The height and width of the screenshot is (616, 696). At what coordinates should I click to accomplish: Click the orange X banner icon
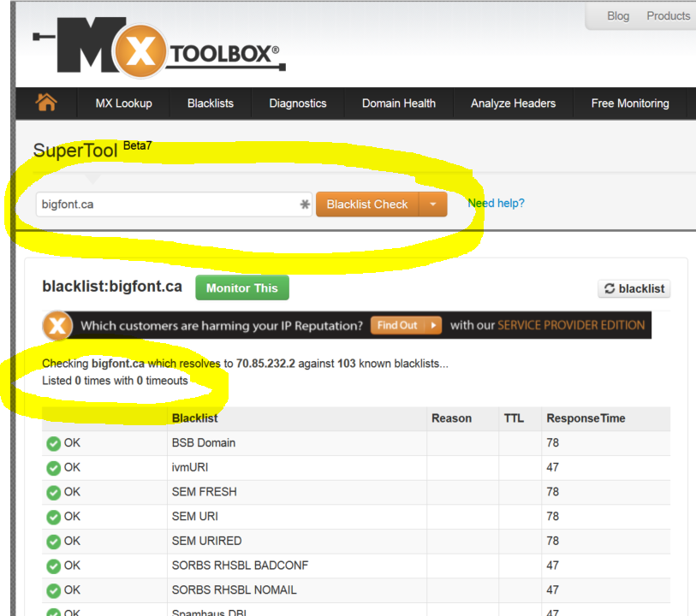coord(57,325)
